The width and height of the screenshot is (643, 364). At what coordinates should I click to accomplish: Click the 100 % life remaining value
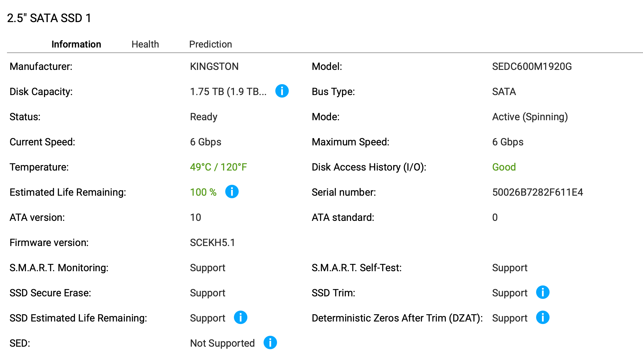coord(203,192)
